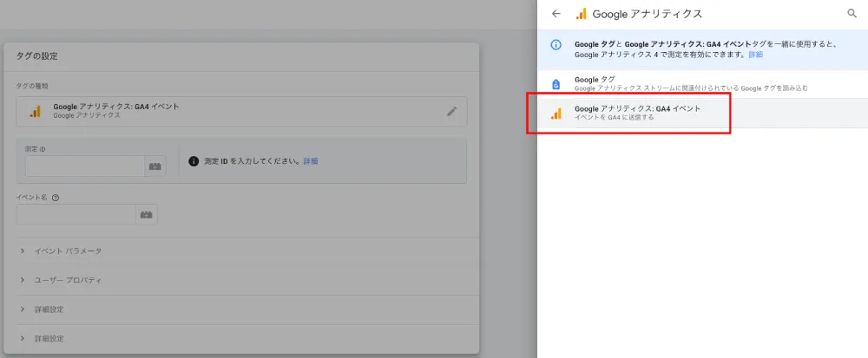Edit tag type with the pencil icon

pyautogui.click(x=452, y=111)
